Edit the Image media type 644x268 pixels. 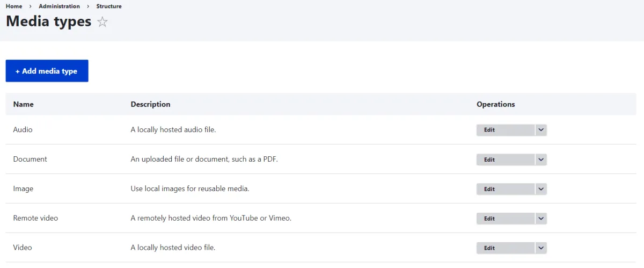pos(506,189)
